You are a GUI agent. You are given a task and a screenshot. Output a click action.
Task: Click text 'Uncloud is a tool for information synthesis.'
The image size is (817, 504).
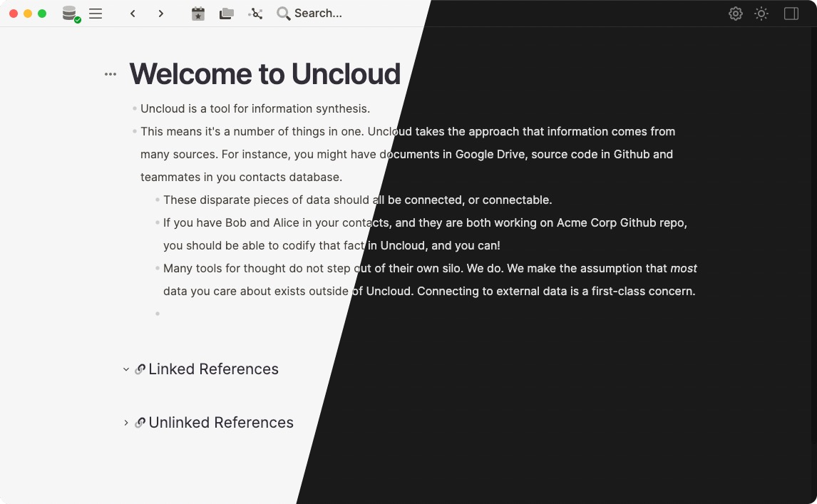pyautogui.click(x=255, y=108)
